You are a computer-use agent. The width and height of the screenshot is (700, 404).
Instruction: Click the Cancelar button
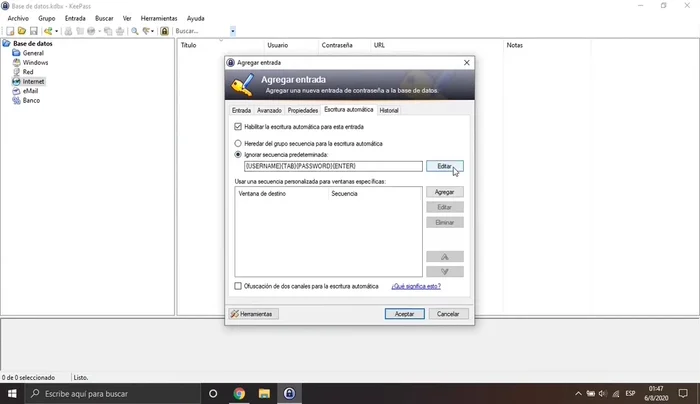(x=448, y=314)
